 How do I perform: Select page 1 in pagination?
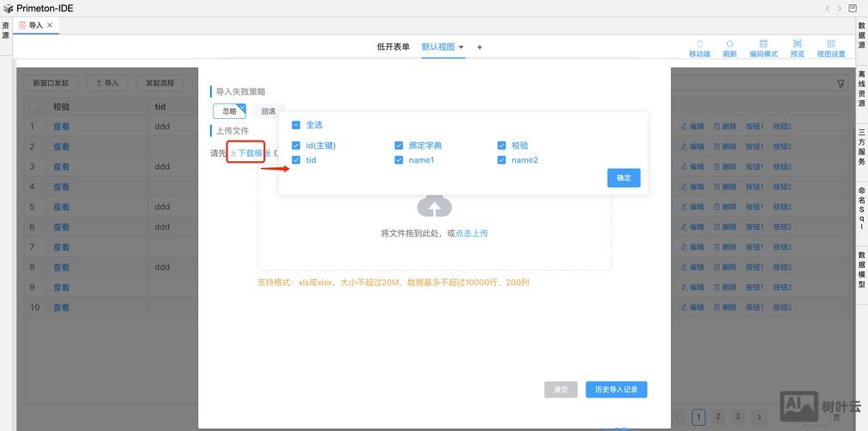point(698,416)
